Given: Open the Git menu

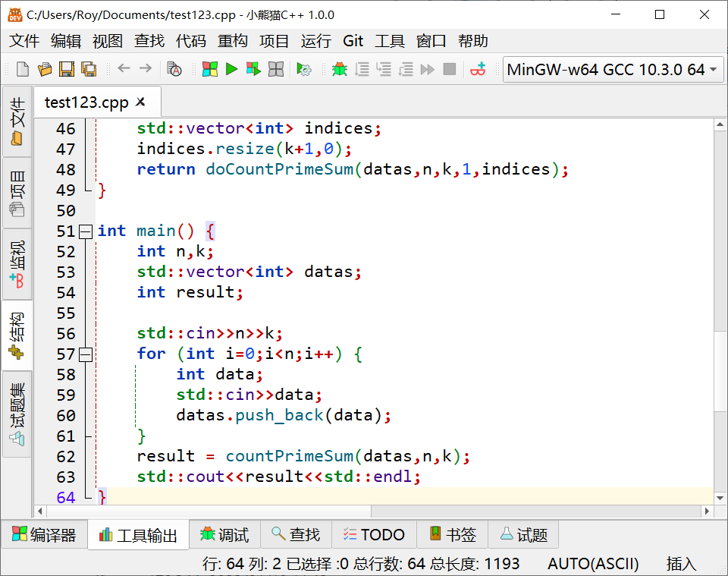Looking at the screenshot, I should [353, 41].
